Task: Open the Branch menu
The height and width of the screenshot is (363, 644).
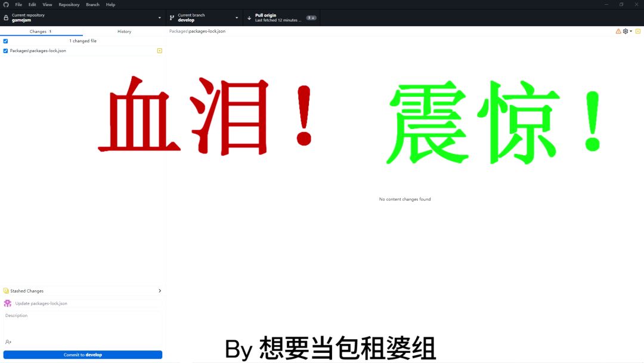Action: (92, 4)
